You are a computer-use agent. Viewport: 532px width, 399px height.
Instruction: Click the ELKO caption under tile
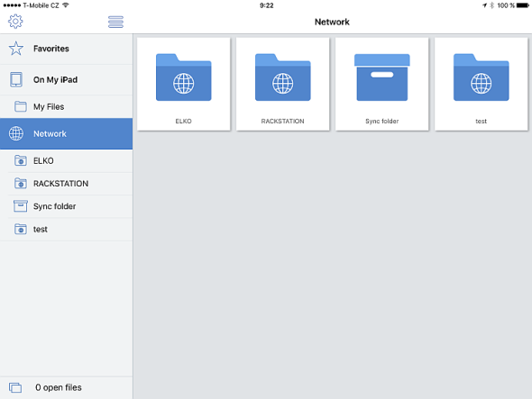point(184,121)
